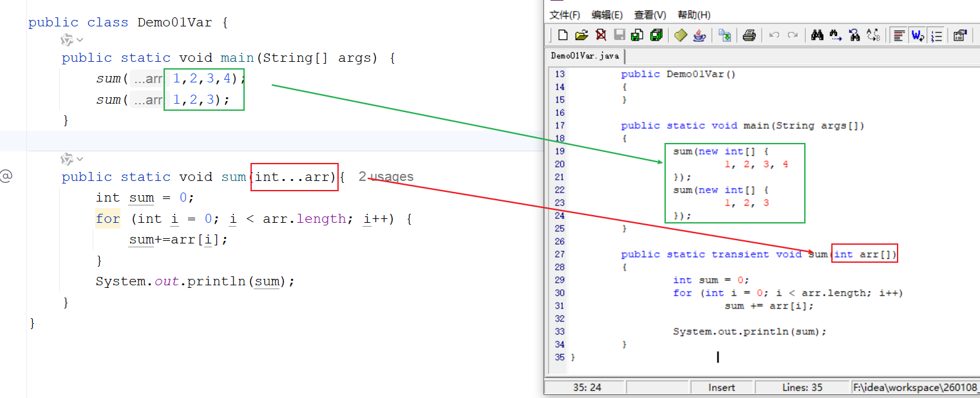Click the Find binoculars icon

[x=817, y=35]
